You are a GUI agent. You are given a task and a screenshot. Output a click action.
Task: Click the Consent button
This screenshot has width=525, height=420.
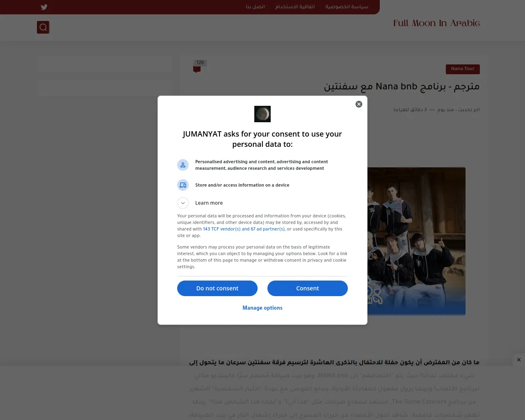coord(308,288)
